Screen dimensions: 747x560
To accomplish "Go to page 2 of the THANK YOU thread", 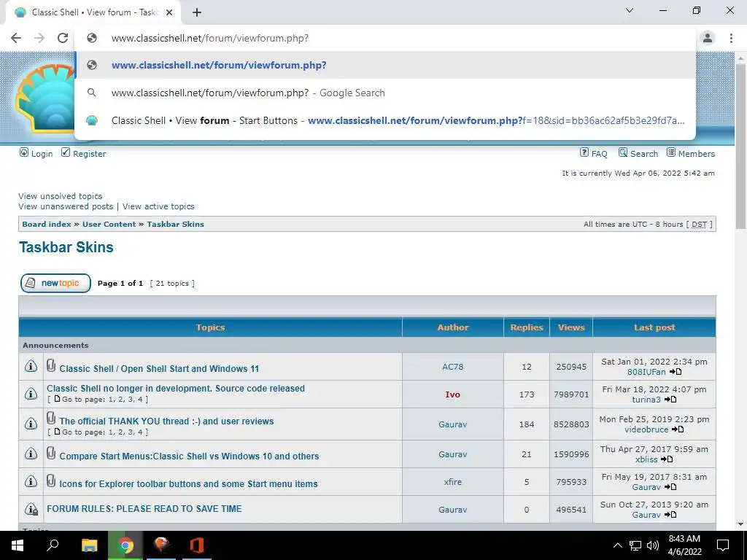I will point(121,432).
